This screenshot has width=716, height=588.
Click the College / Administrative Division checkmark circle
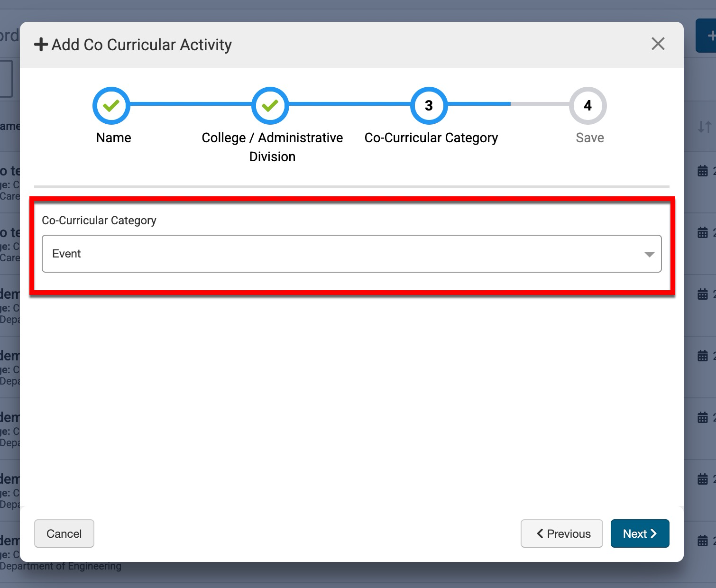pyautogui.click(x=270, y=106)
